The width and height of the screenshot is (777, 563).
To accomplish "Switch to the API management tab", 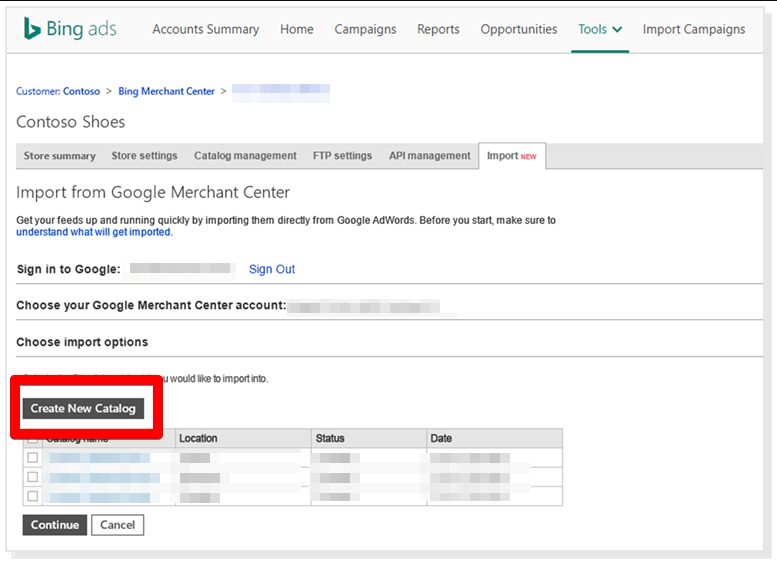I will (430, 156).
